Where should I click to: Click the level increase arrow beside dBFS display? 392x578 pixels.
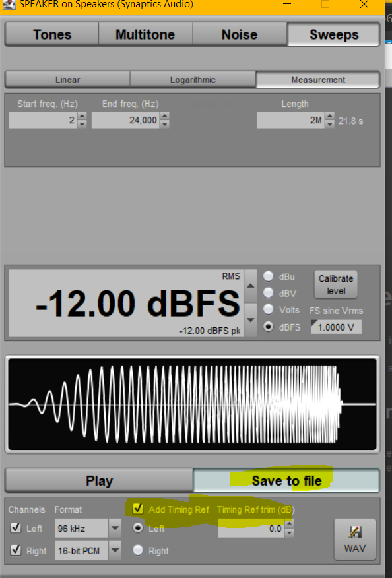pos(250,286)
